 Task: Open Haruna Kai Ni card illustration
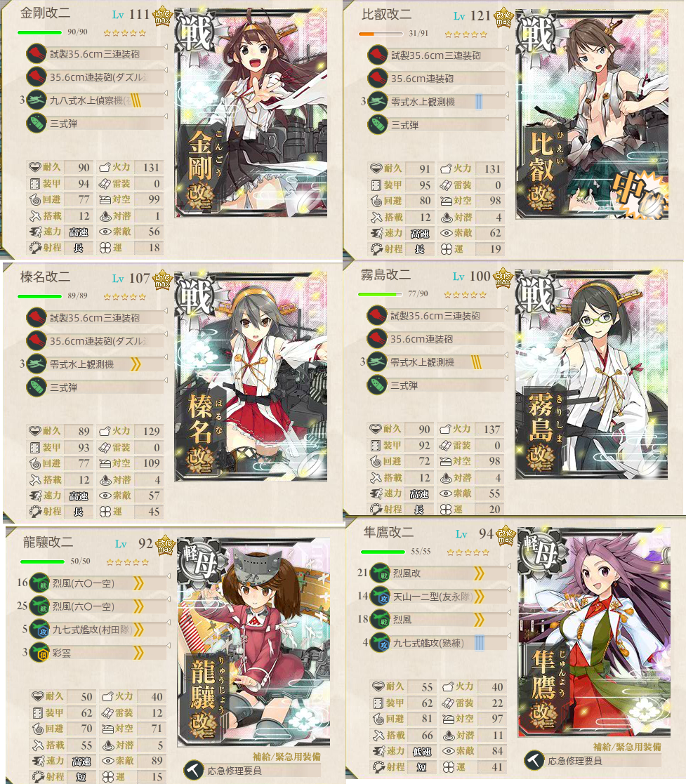click(x=251, y=376)
